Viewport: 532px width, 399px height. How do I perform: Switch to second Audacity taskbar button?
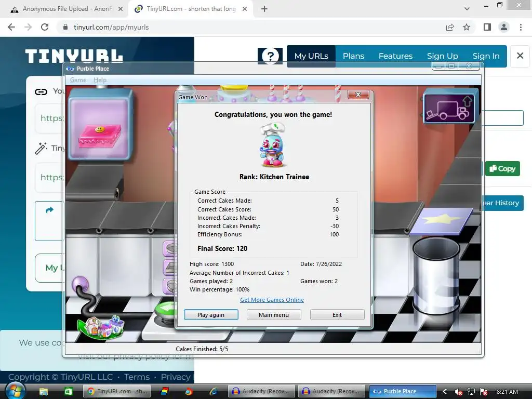331,392
